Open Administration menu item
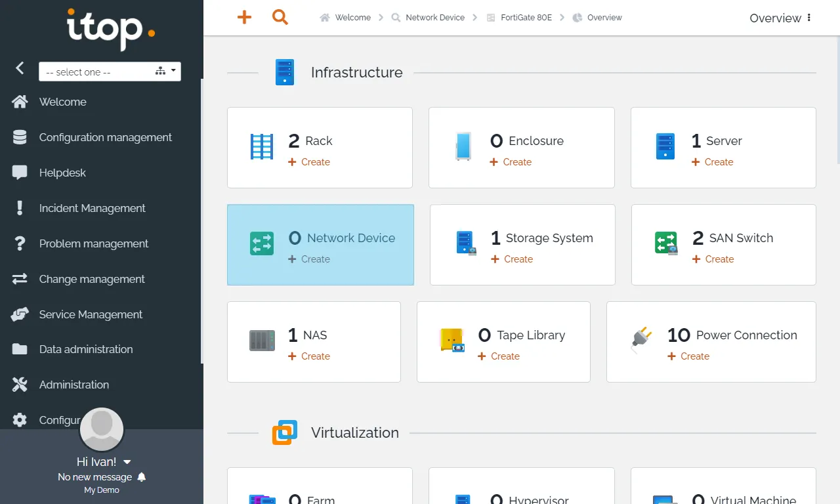 pyautogui.click(x=74, y=385)
